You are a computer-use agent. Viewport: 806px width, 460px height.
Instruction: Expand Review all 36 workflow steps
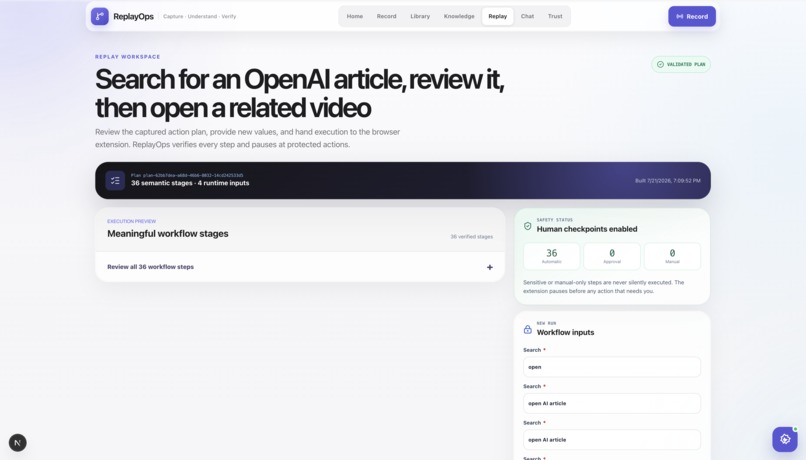pos(300,267)
